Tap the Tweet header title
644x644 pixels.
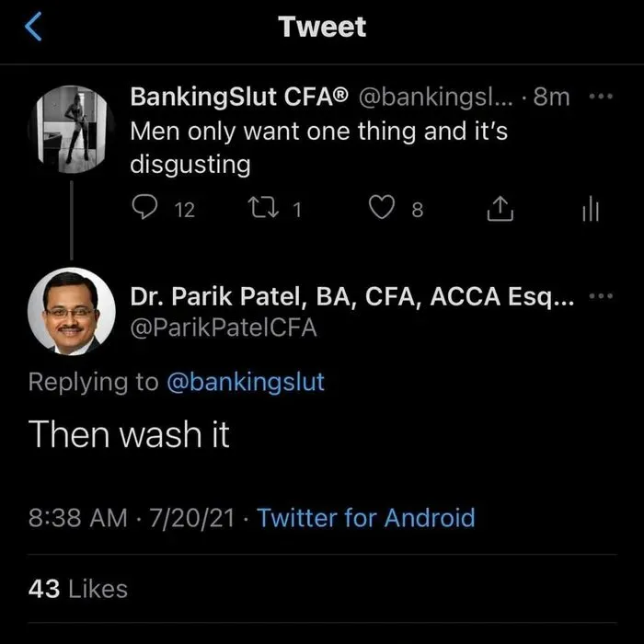point(322,27)
